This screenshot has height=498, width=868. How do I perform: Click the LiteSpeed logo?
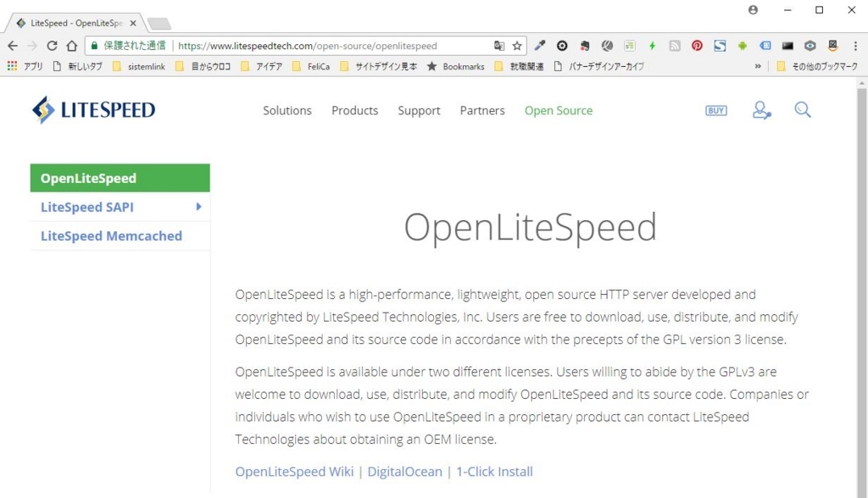pos(93,109)
